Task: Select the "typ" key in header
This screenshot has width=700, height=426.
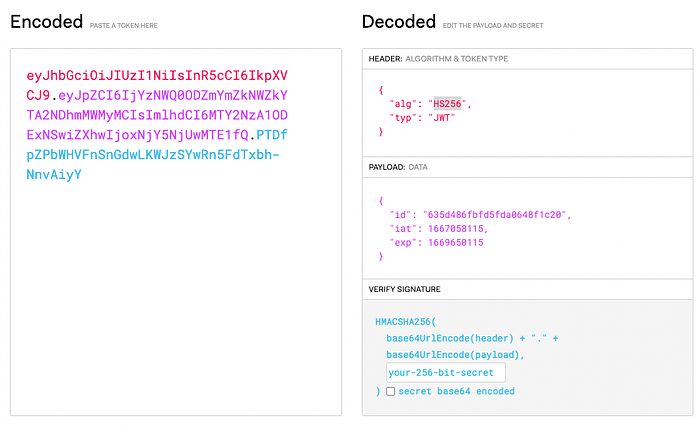Action: coord(403,118)
